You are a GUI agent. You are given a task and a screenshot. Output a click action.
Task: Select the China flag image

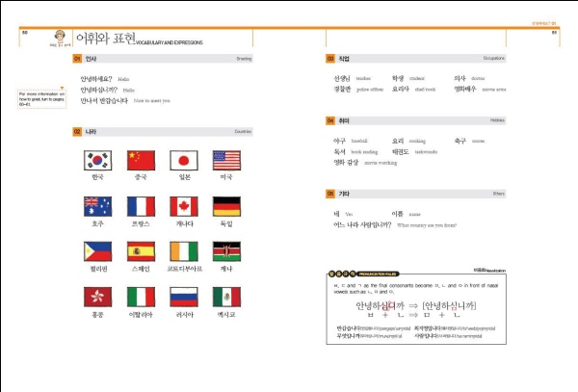141,161
